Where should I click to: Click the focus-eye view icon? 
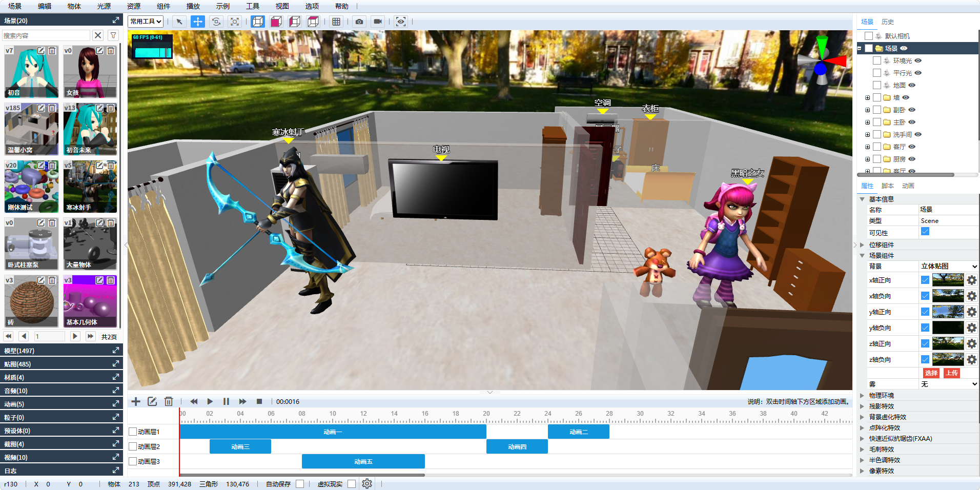coord(401,22)
